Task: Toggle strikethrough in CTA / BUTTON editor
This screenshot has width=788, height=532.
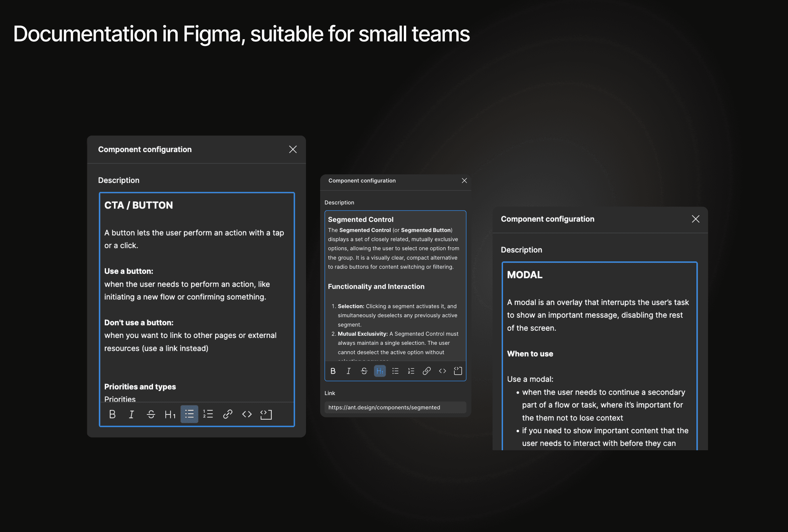Action: tap(151, 414)
